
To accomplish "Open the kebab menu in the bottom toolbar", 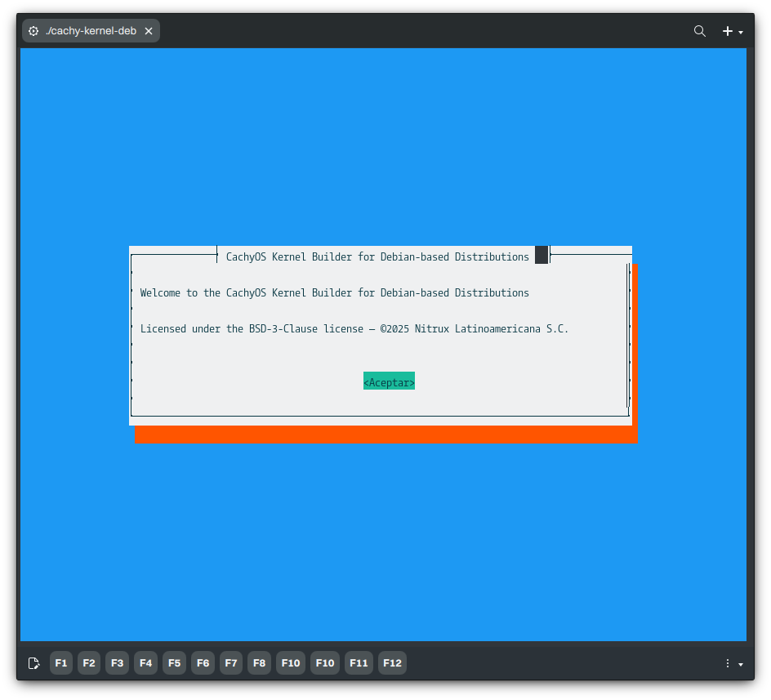I will pos(727,662).
